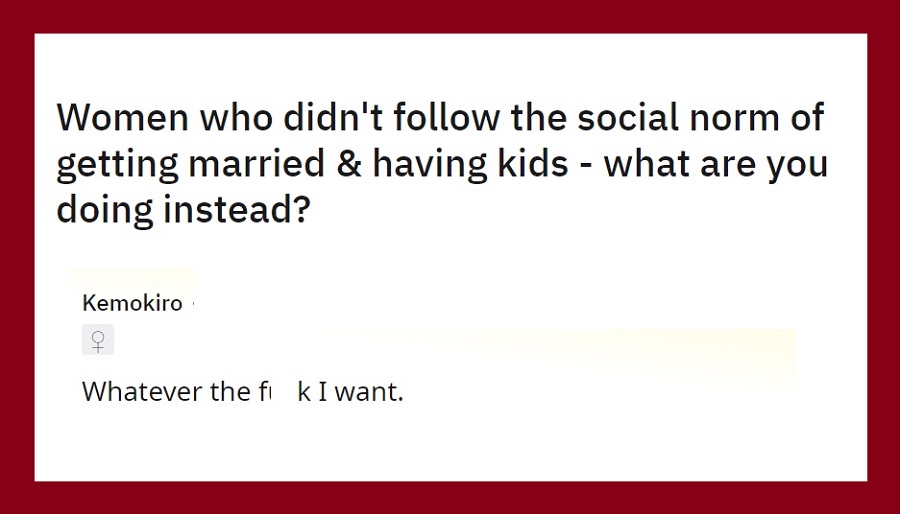Click the phrase 'doing instead' in the title
Screen dimensions: 900x514
(175, 211)
